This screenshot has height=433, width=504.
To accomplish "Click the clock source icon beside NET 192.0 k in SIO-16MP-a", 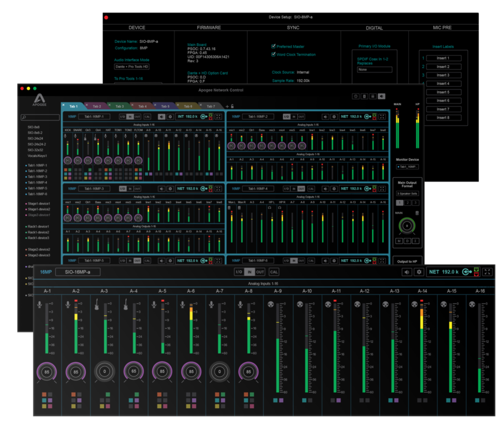I will coord(467,272).
